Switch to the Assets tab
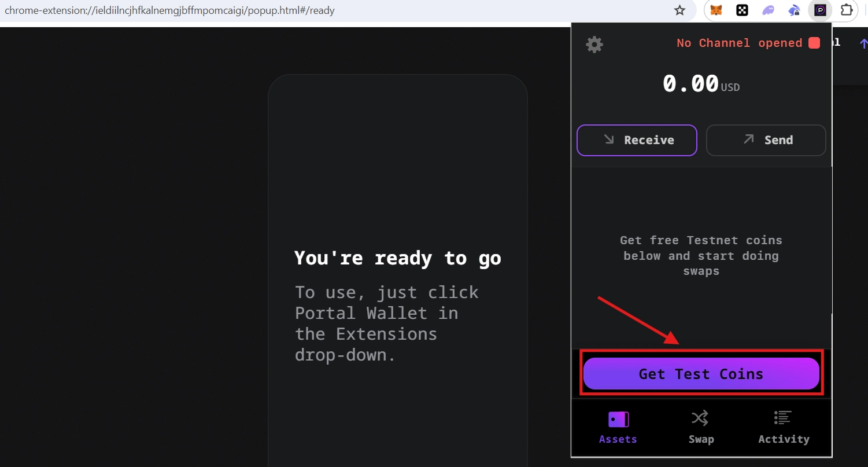This screenshot has height=467, width=868. click(x=618, y=428)
